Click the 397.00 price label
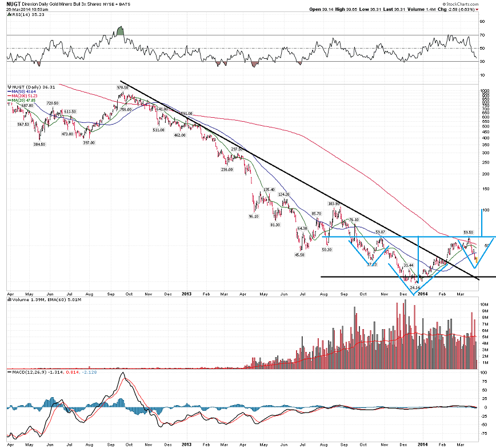The width and height of the screenshot is (496, 448). 89,143
